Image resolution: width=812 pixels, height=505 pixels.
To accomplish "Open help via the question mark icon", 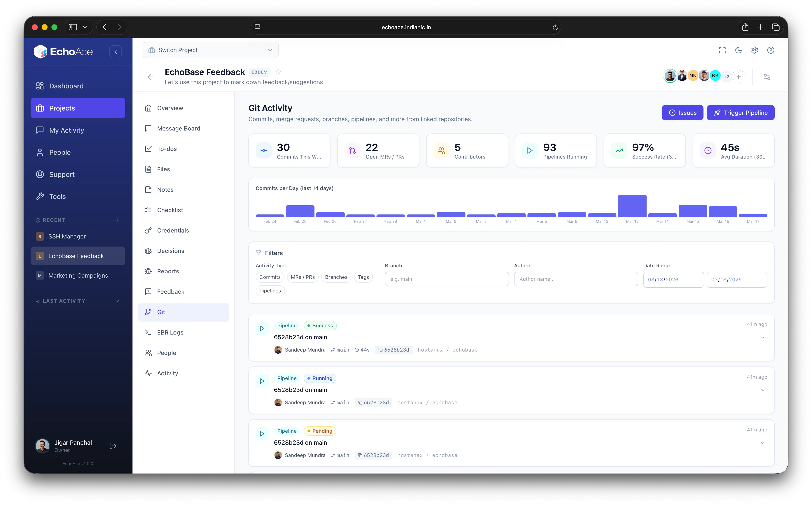I will (x=770, y=50).
